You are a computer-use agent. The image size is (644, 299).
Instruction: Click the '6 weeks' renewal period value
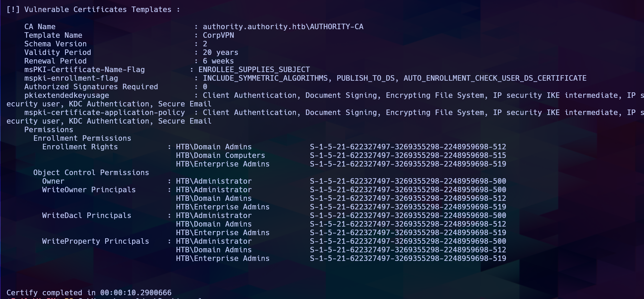pyautogui.click(x=218, y=61)
